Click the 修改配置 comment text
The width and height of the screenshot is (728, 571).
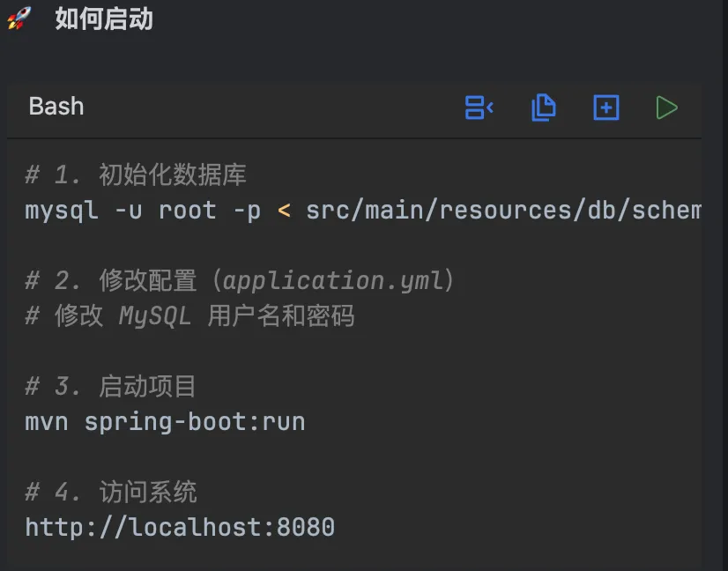pos(148,281)
